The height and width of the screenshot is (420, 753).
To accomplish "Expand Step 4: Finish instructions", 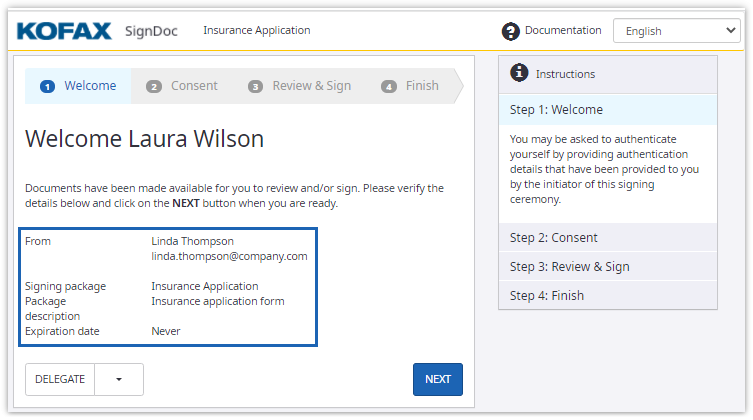I will pyautogui.click(x=607, y=296).
